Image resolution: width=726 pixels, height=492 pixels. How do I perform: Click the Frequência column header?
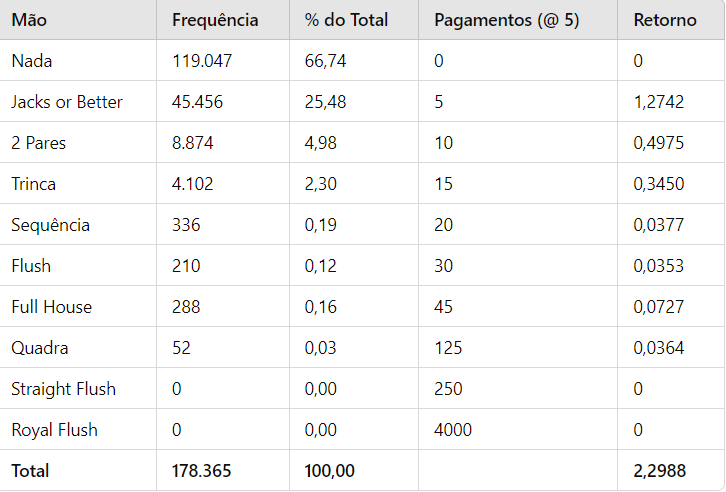click(215, 20)
